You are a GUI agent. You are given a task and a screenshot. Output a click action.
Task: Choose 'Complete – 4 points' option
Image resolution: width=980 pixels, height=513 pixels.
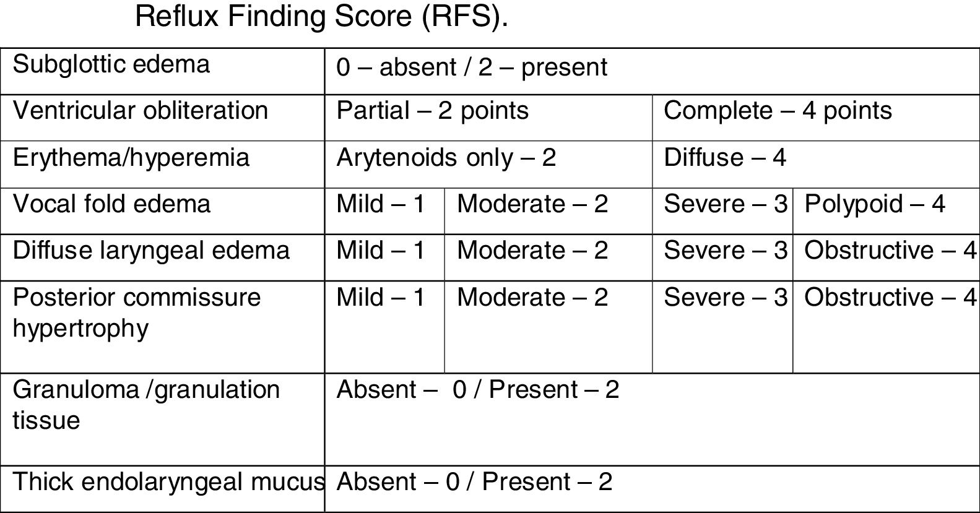click(778, 111)
